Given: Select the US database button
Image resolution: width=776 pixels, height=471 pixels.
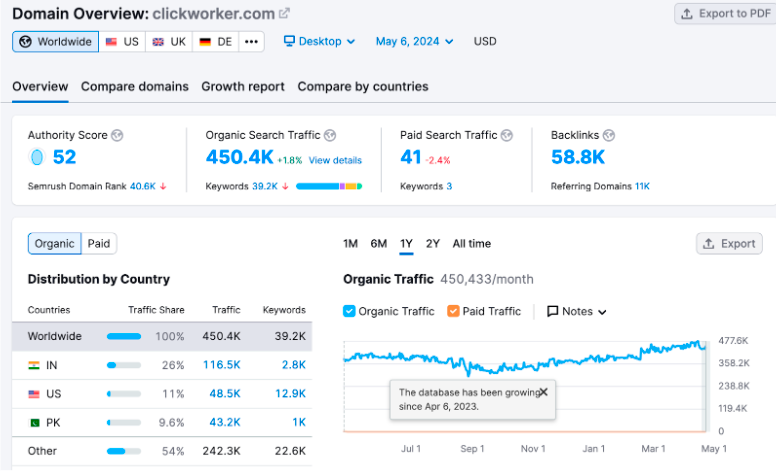Looking at the screenshot, I should point(122,42).
